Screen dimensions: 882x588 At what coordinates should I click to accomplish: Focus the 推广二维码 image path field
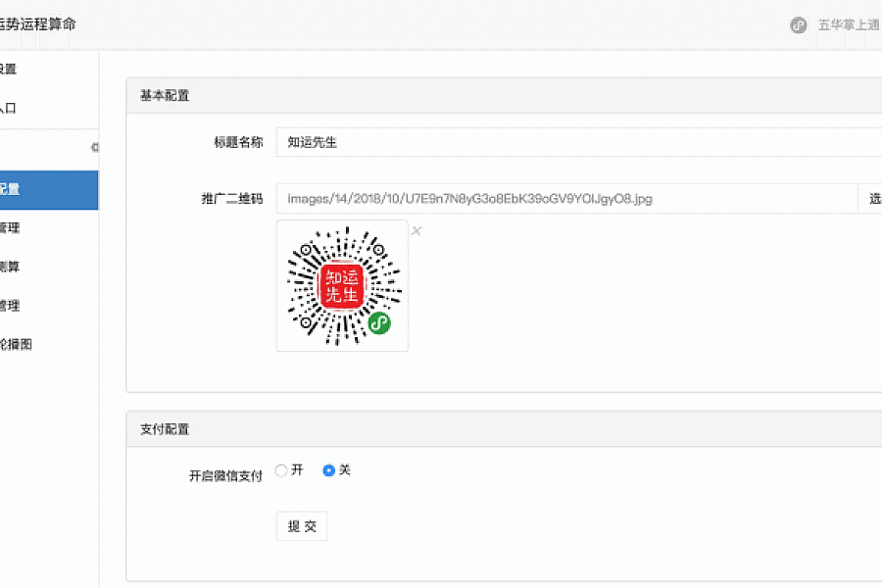567,199
